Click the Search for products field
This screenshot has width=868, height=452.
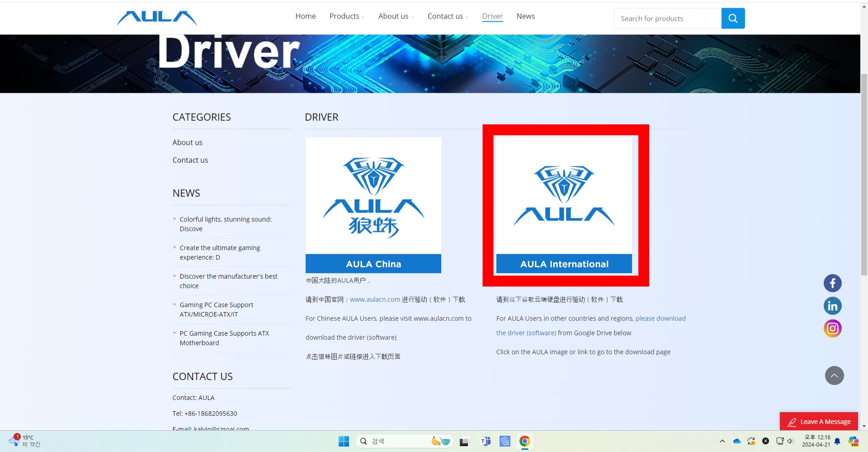tap(668, 19)
